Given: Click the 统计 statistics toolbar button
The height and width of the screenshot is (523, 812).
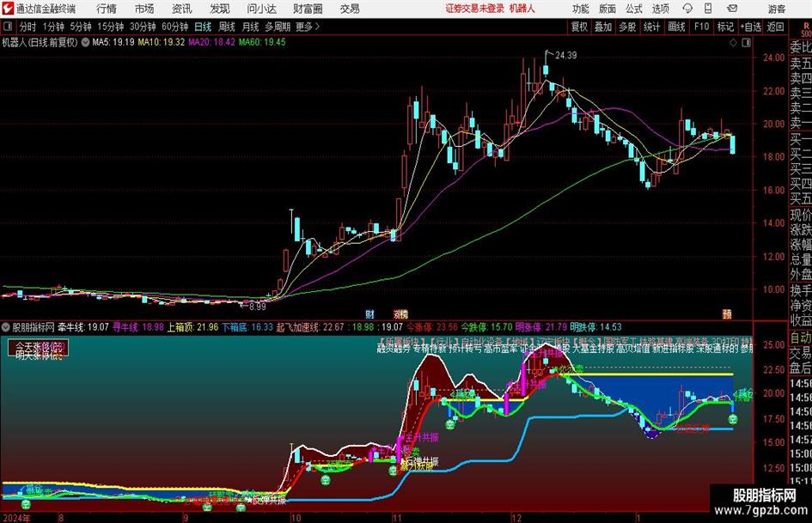Looking at the screenshot, I should (652, 27).
